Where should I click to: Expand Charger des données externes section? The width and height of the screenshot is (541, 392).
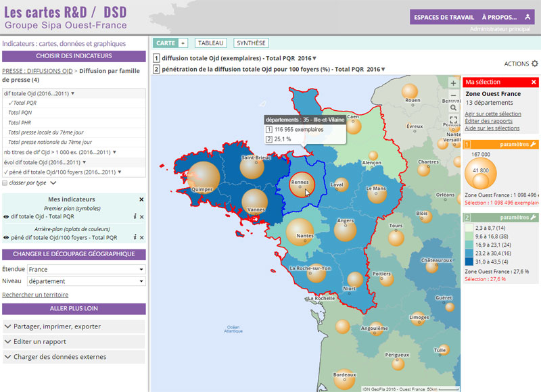coord(74,357)
